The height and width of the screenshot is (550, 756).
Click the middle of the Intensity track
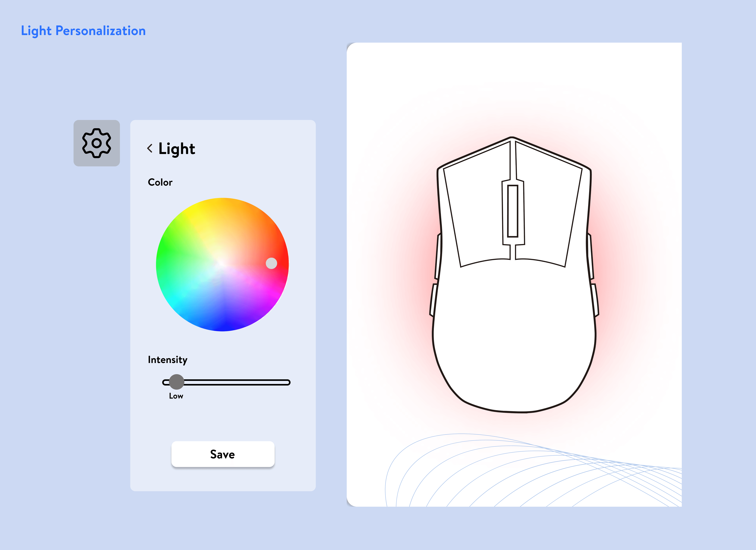[227, 382]
